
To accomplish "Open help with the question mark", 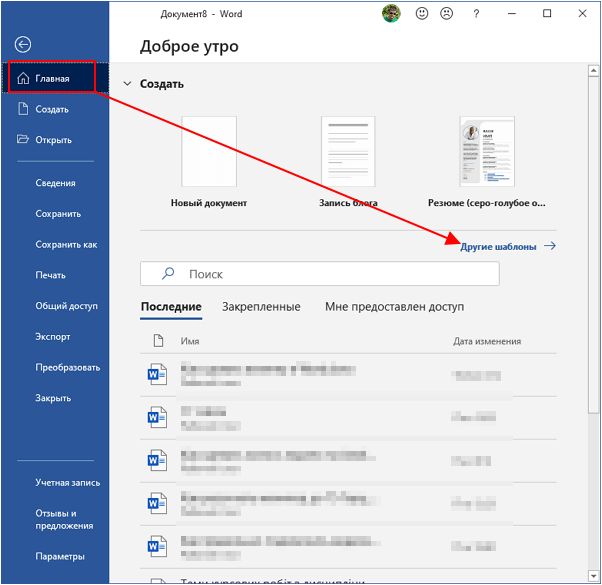I will pyautogui.click(x=476, y=14).
